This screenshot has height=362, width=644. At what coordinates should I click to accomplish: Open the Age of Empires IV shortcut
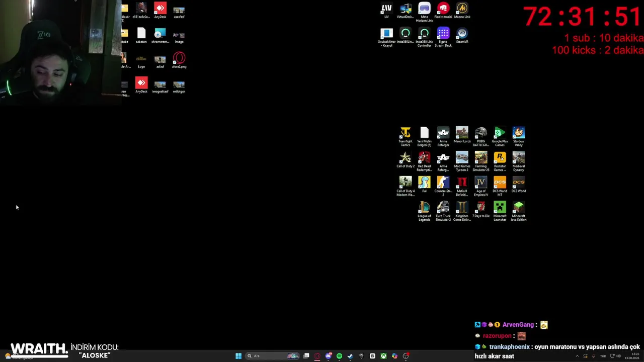point(481,187)
